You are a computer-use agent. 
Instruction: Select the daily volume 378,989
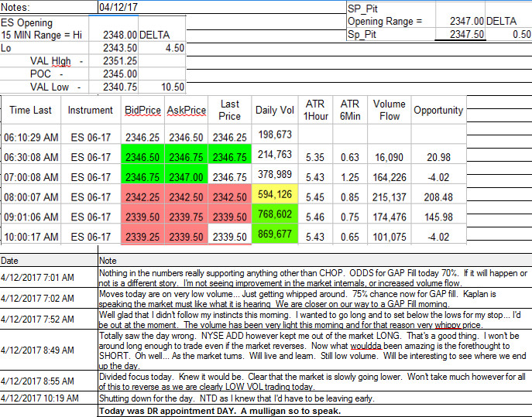(x=275, y=174)
